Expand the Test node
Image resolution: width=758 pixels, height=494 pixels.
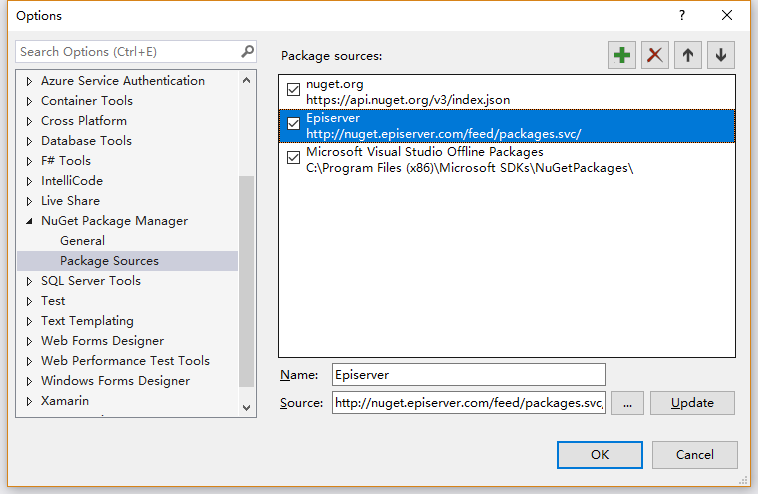29,301
